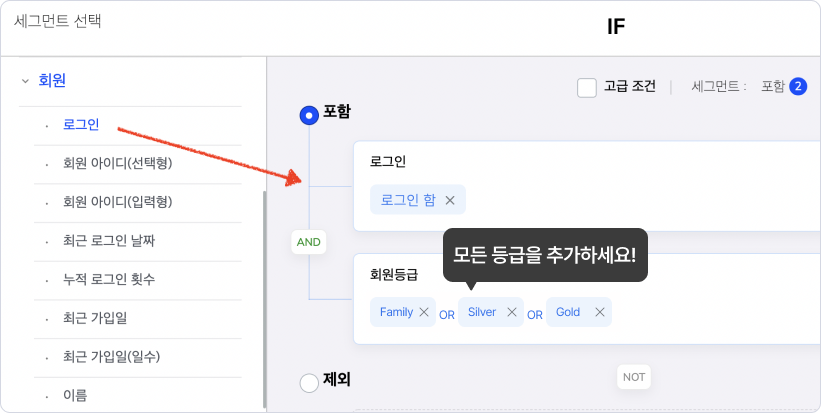Open the 이름 segment item
This screenshot has height=413, width=821.
[75, 395]
